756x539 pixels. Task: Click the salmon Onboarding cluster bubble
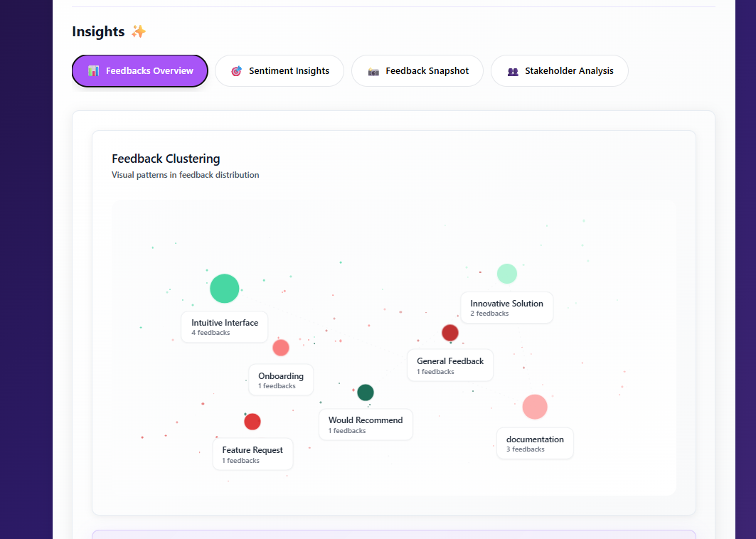tap(281, 348)
